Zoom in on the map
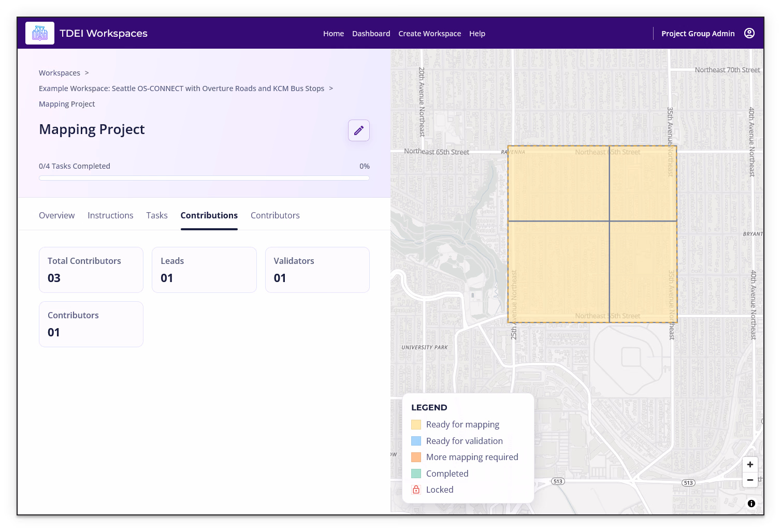The image size is (781, 532). [x=750, y=464]
